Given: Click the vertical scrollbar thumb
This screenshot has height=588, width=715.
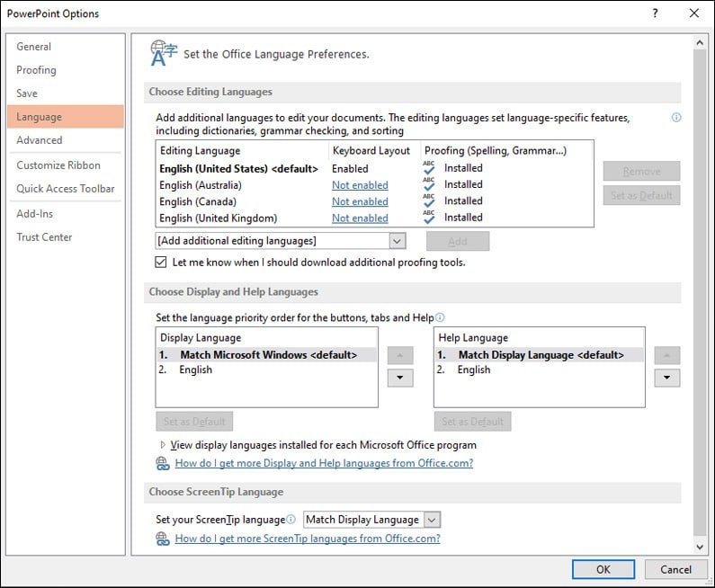Looking at the screenshot, I should pyautogui.click(x=700, y=292).
